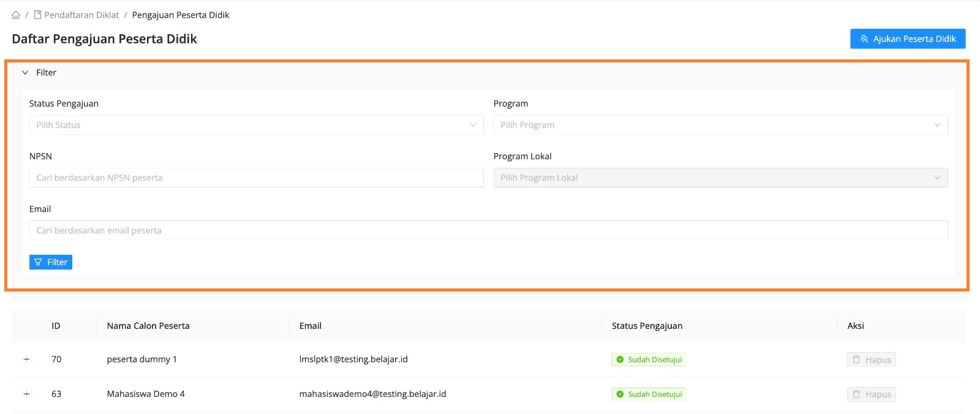
Task: Expand row for peserta dummy 1
Action: coord(26,359)
